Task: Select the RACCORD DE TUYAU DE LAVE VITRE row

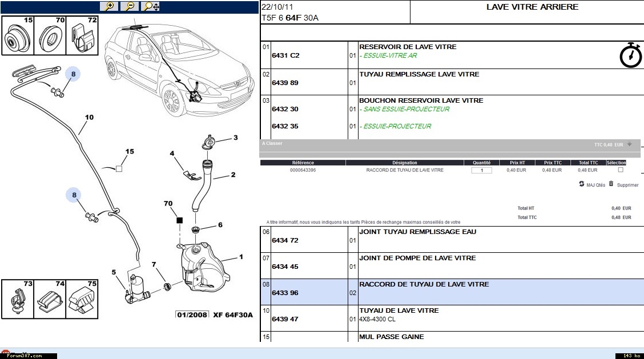Action: click(424, 288)
